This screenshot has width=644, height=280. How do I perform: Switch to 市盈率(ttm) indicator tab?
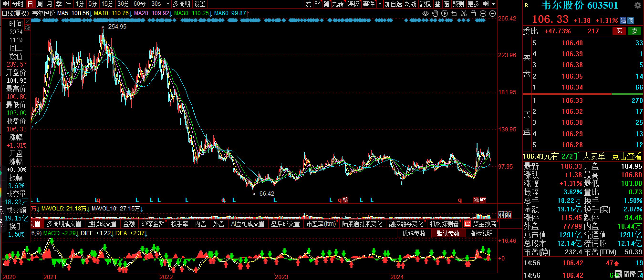pos(321,224)
